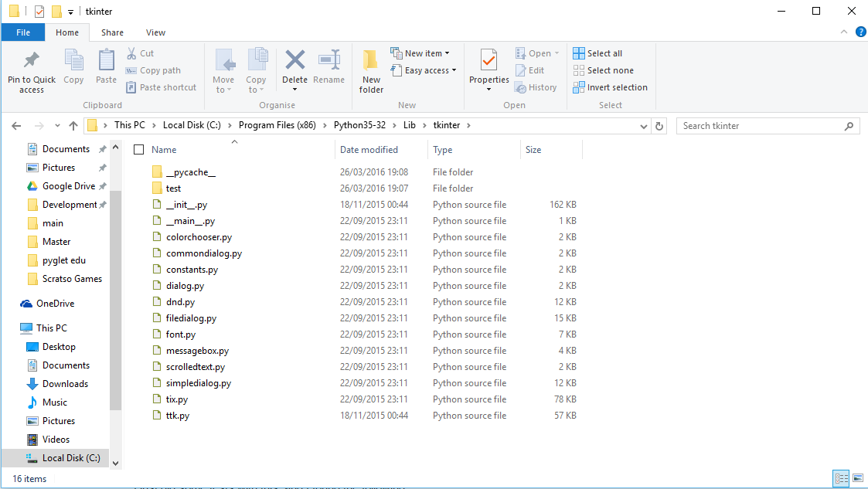868x489 pixels.
Task: Refresh the tkinter folder view
Action: (x=659, y=126)
